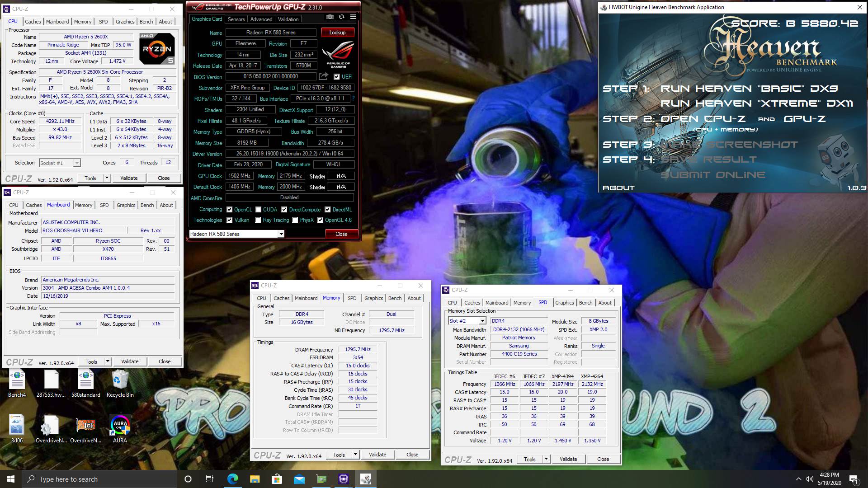Open Radeon RX 580 Series GPU dropdown
Viewport: 868px width, 488px height.
[236, 234]
